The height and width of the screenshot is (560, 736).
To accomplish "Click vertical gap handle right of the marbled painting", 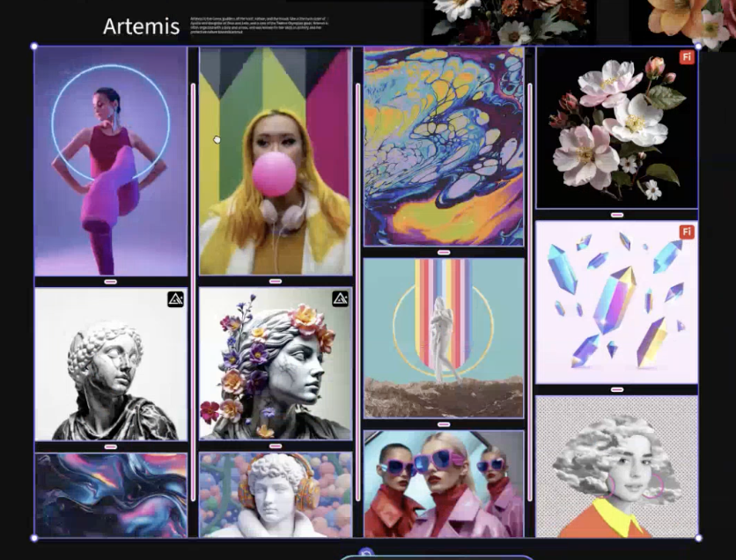I will point(530,291).
